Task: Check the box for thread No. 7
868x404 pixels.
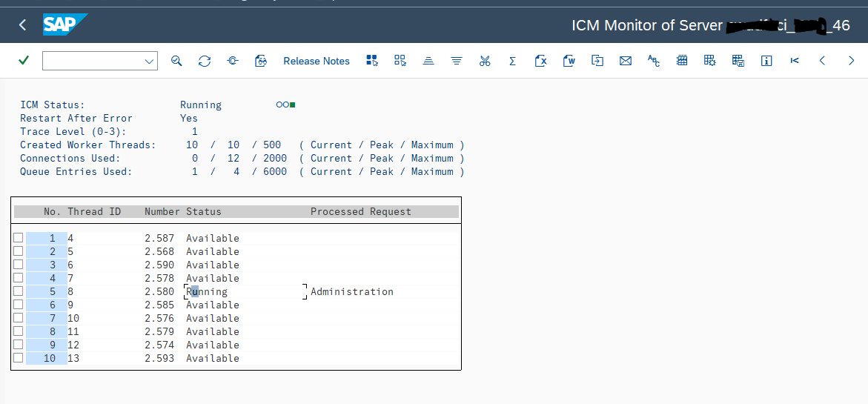Action: [19, 318]
